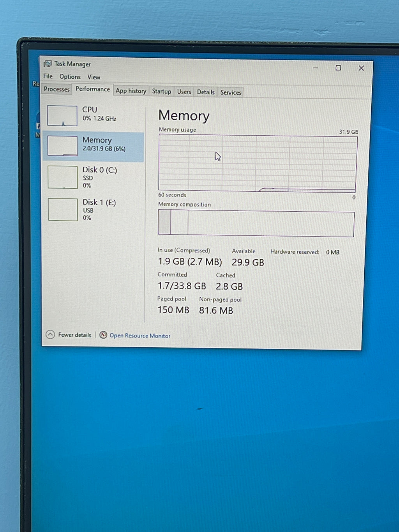Click the 'Available' label
This screenshot has height=532, width=399.
click(x=244, y=251)
